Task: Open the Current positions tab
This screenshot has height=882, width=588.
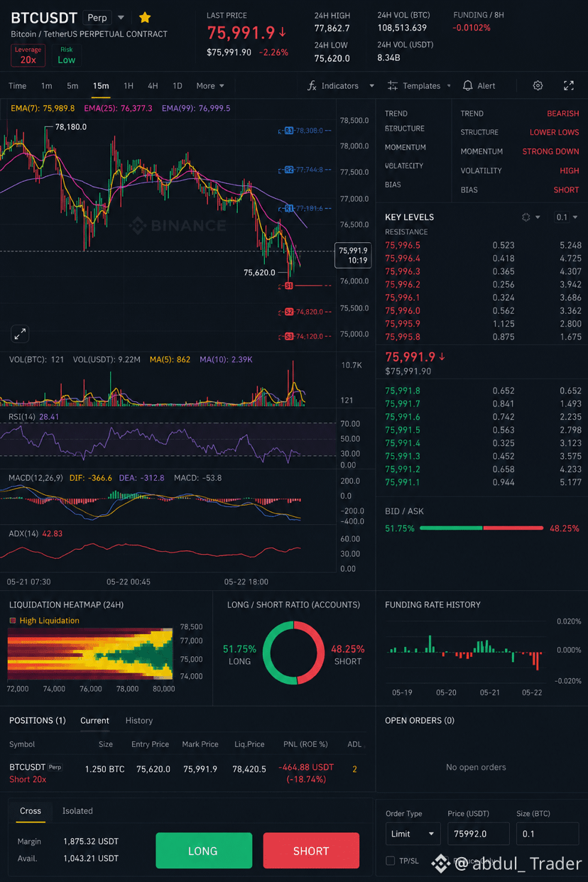Action: (x=94, y=720)
